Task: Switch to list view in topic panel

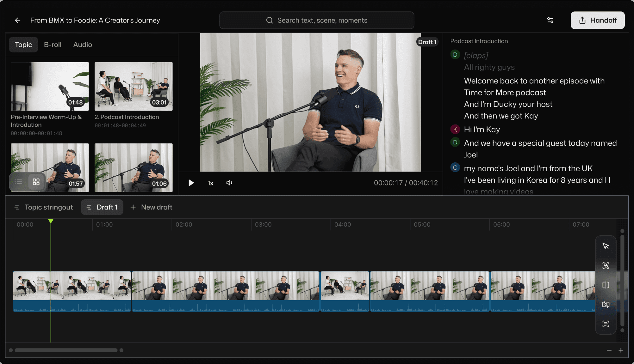Action: tap(19, 182)
